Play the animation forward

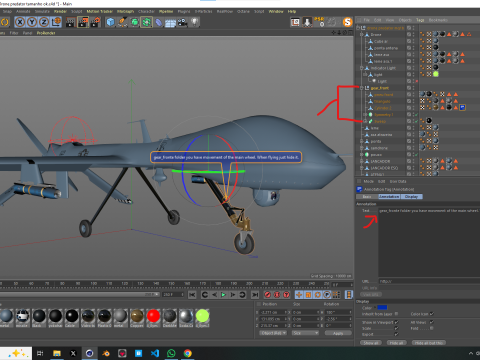[x=224, y=295]
